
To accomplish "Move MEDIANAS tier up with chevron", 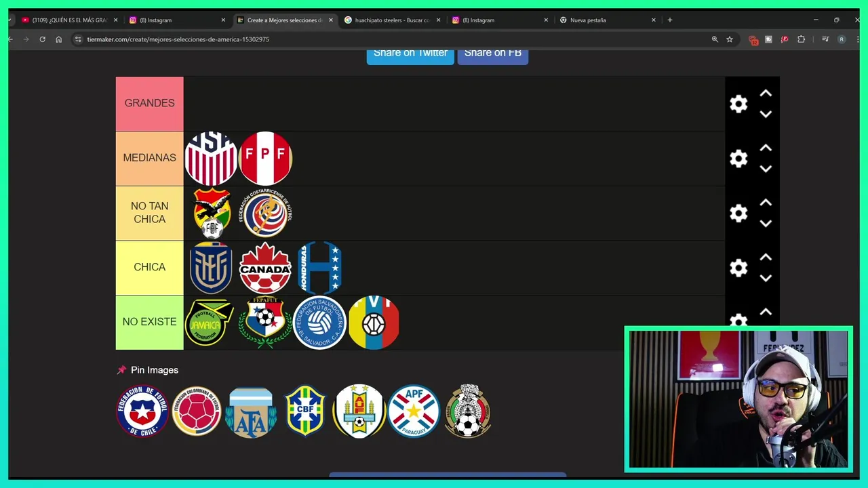I will (x=766, y=148).
